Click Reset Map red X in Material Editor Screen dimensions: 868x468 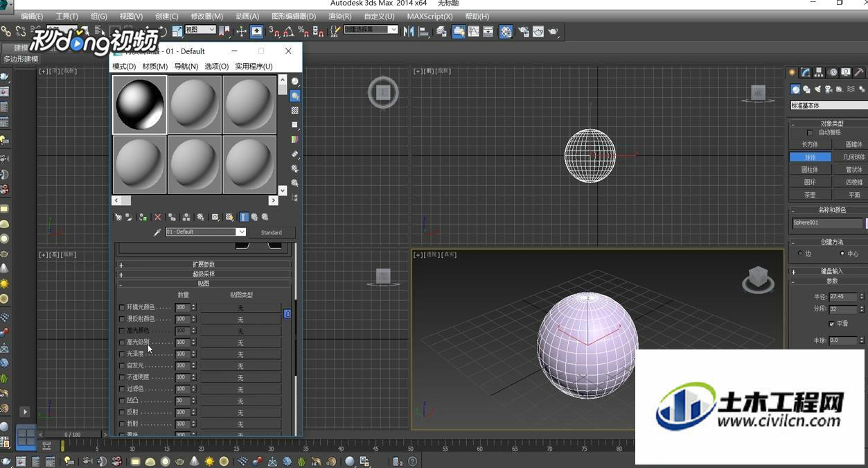(x=157, y=217)
